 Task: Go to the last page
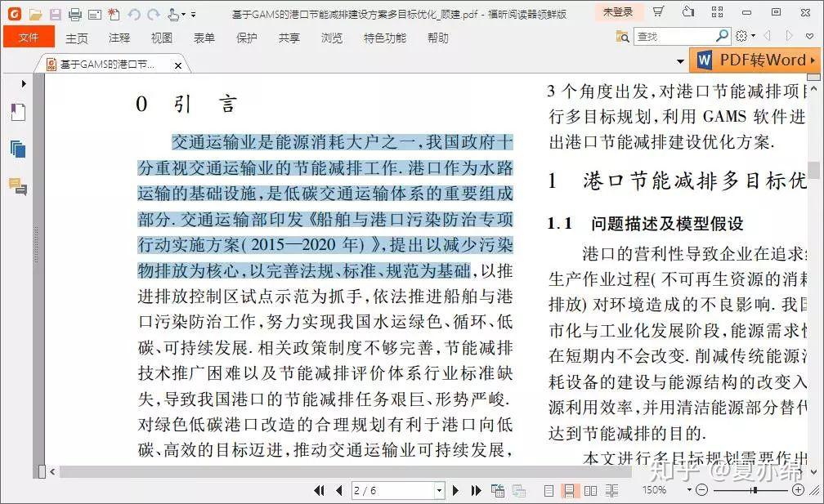(476, 491)
